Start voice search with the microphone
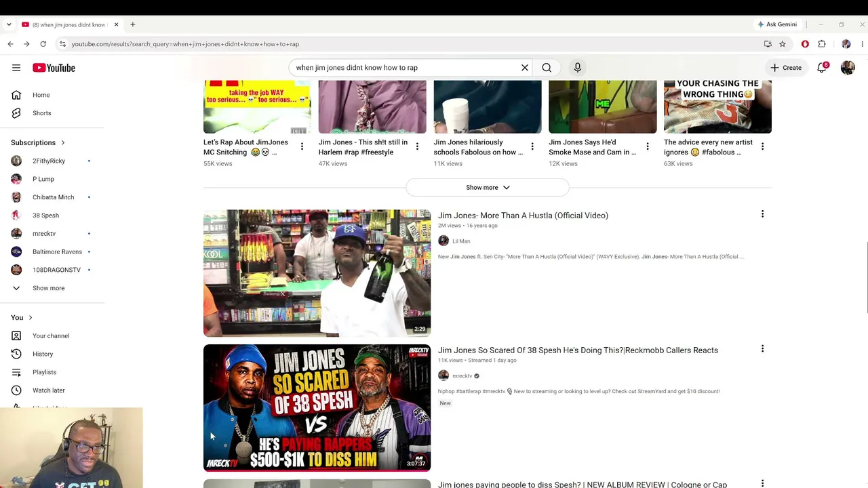This screenshot has width=868, height=488. click(578, 68)
